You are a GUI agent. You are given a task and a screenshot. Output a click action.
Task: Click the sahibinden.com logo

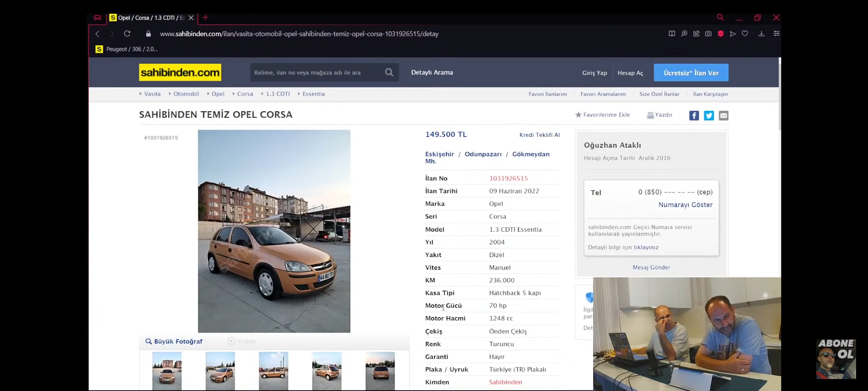point(180,72)
